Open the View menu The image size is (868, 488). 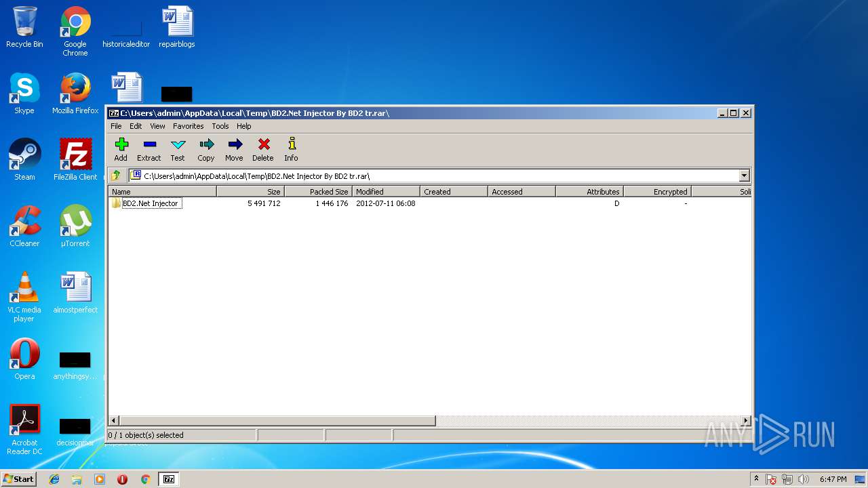coord(157,126)
